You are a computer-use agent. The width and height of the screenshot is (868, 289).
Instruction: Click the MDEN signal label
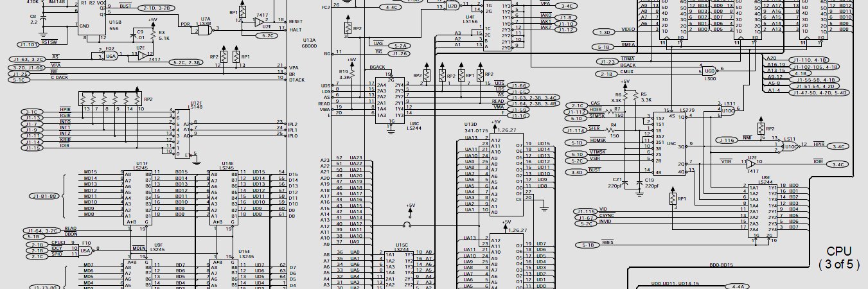pos(139,248)
